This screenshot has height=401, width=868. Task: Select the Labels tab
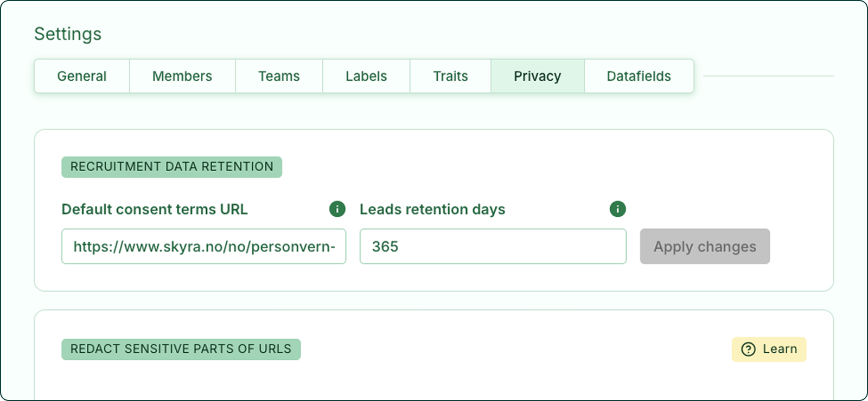click(x=366, y=76)
